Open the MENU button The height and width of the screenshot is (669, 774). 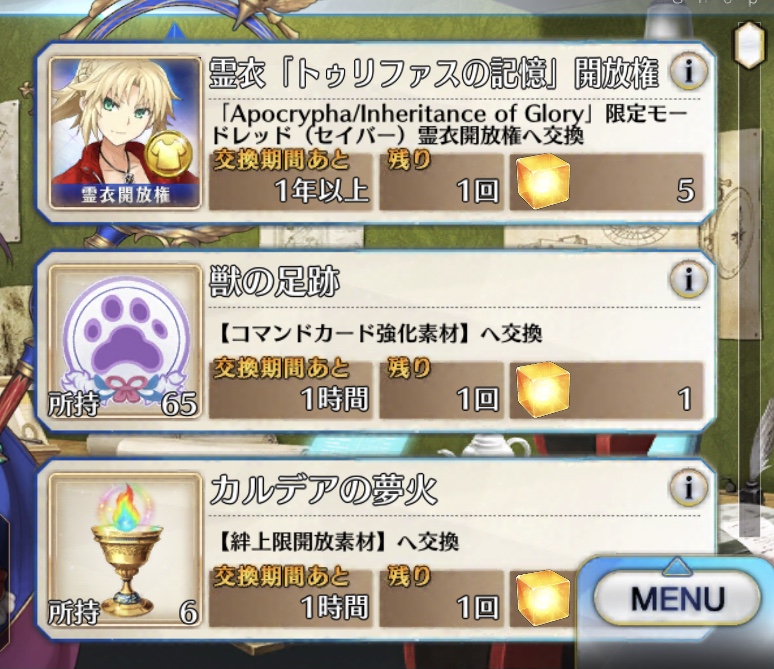[677, 598]
